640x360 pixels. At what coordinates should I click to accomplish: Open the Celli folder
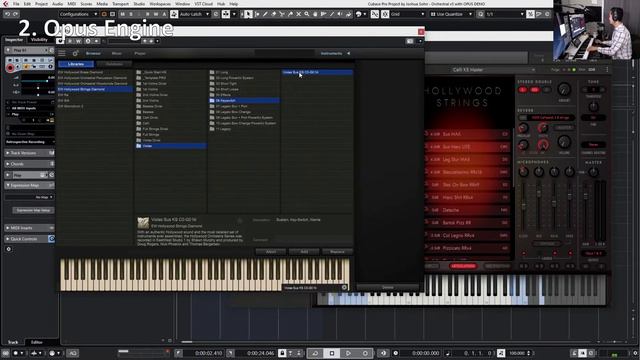click(x=171, y=123)
